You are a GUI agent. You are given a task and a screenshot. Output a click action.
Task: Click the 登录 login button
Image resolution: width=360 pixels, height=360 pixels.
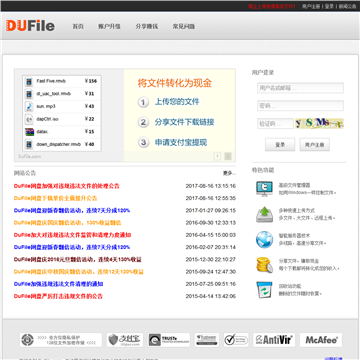[280, 145]
